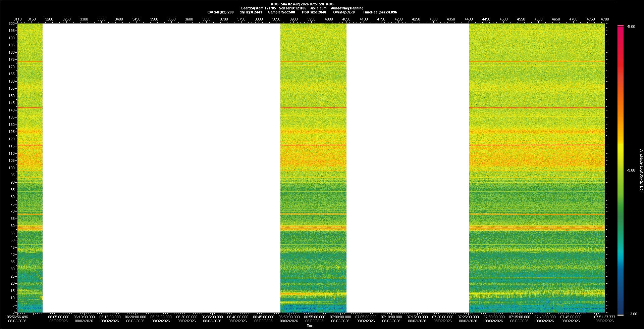Image resolution: width=644 pixels, height=329 pixels.
Task: Click the TimeRes.(sec):4.096 label
Action: [380, 12]
